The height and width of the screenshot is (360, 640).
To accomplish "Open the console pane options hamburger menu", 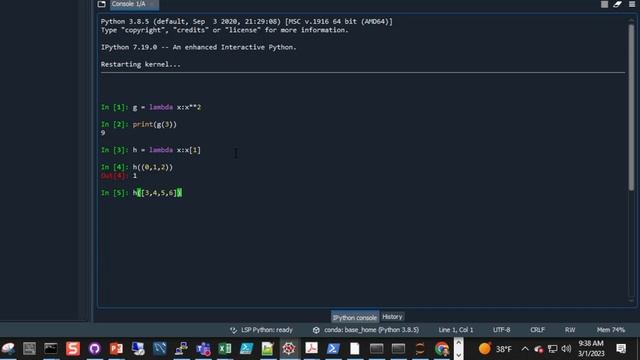I will pyautogui.click(x=631, y=4).
